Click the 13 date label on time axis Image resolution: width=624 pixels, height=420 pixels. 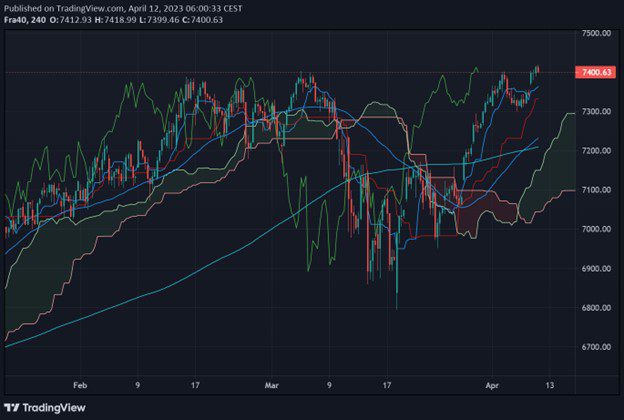pyautogui.click(x=550, y=385)
